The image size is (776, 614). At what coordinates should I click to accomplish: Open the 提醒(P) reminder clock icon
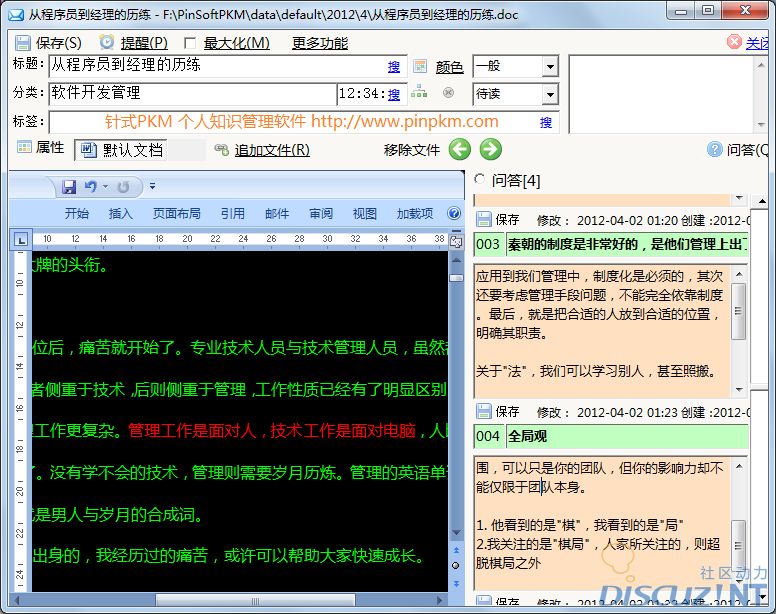point(107,43)
